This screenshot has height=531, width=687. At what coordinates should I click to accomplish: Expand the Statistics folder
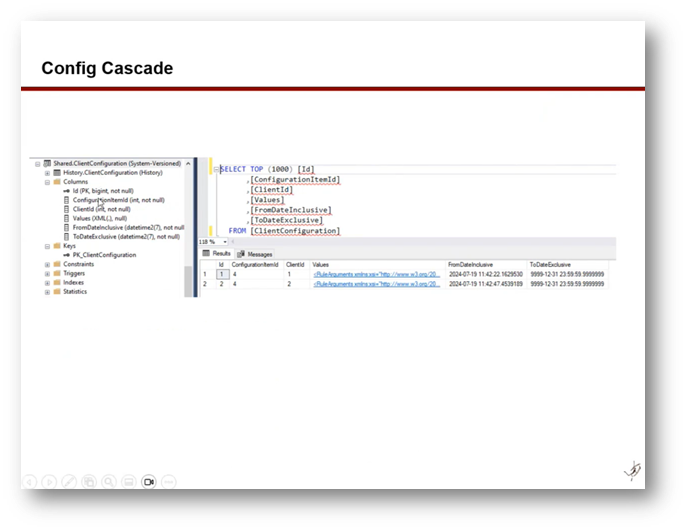[x=47, y=292]
